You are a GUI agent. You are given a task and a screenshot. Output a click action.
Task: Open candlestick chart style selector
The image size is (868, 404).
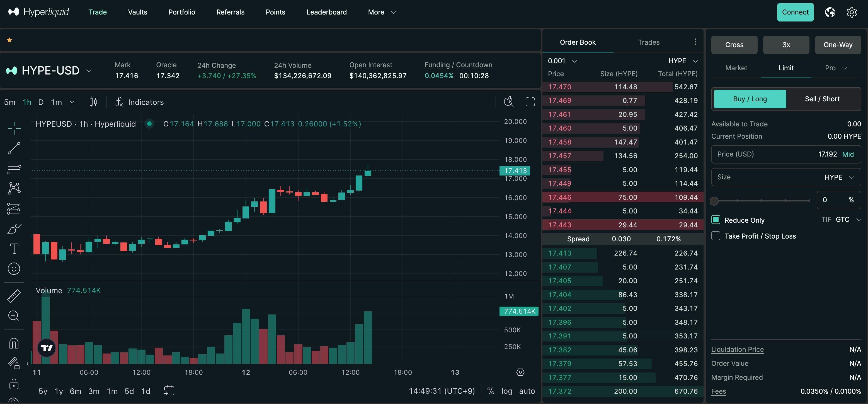coord(93,102)
